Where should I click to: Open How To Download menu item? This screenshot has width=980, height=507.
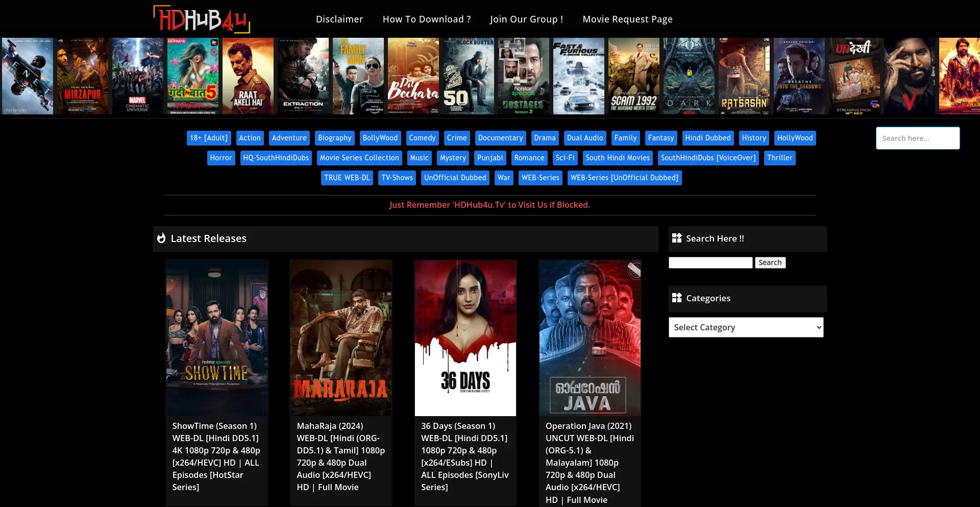click(x=427, y=19)
